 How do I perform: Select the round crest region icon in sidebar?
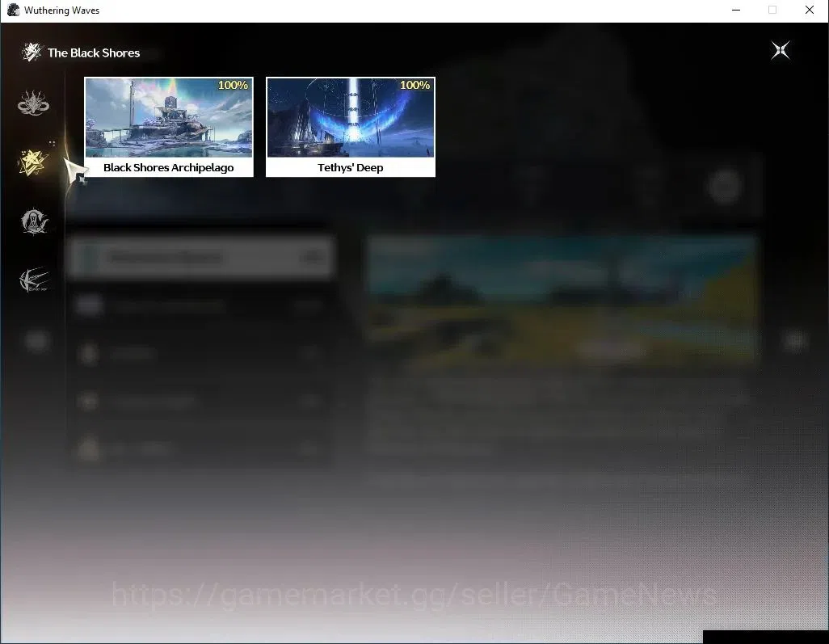[x=34, y=221]
